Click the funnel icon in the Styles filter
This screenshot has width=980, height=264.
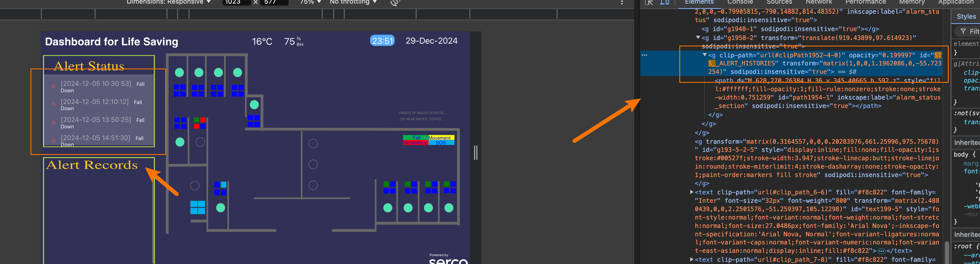tap(963, 32)
